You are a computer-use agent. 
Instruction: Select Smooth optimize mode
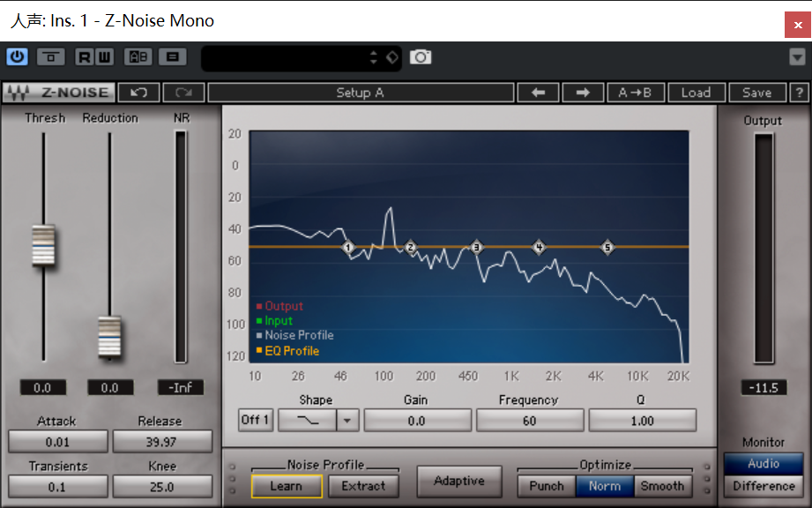pos(663,486)
